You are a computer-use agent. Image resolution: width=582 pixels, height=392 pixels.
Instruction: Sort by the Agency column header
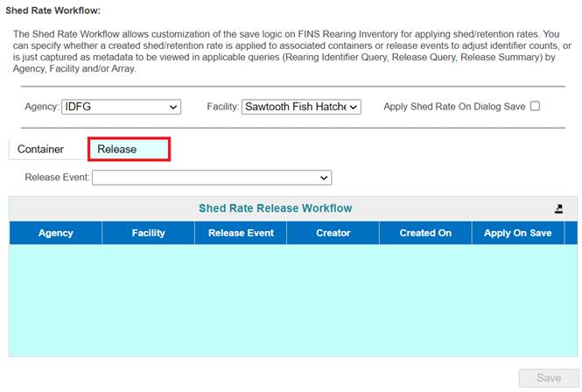tap(56, 233)
